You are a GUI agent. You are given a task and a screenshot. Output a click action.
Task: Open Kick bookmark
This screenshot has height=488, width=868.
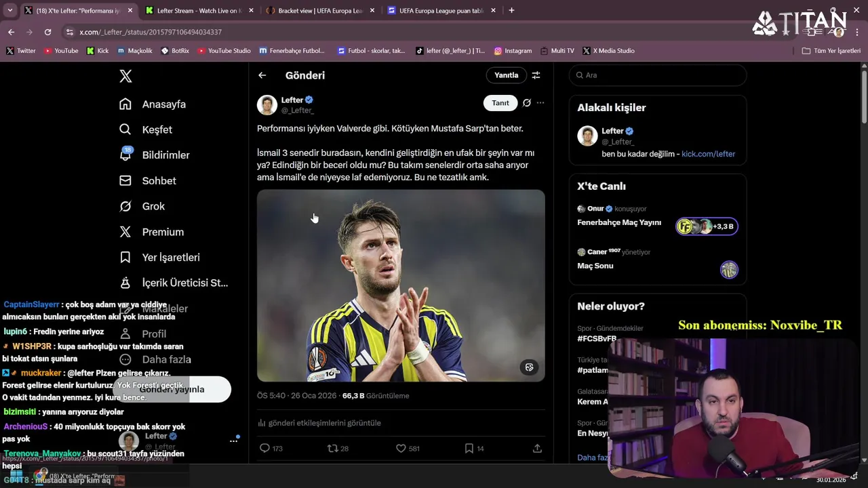tap(98, 51)
